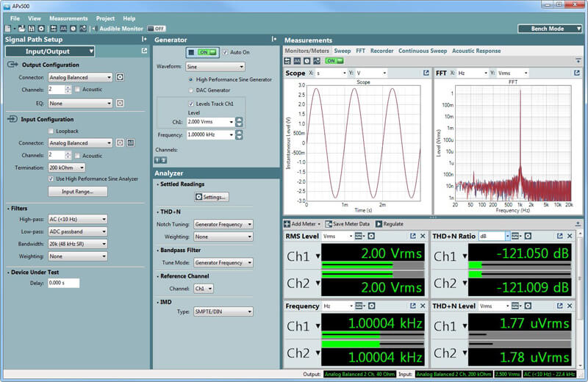Open RMS Level meter settings gear
588x382 pixels.
[371, 237]
